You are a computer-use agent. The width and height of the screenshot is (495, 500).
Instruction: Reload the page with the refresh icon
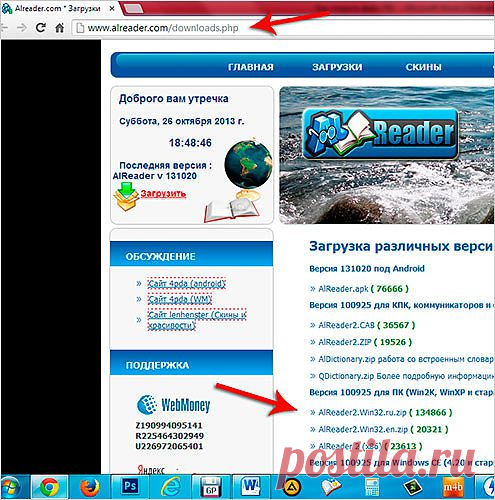(x=41, y=28)
